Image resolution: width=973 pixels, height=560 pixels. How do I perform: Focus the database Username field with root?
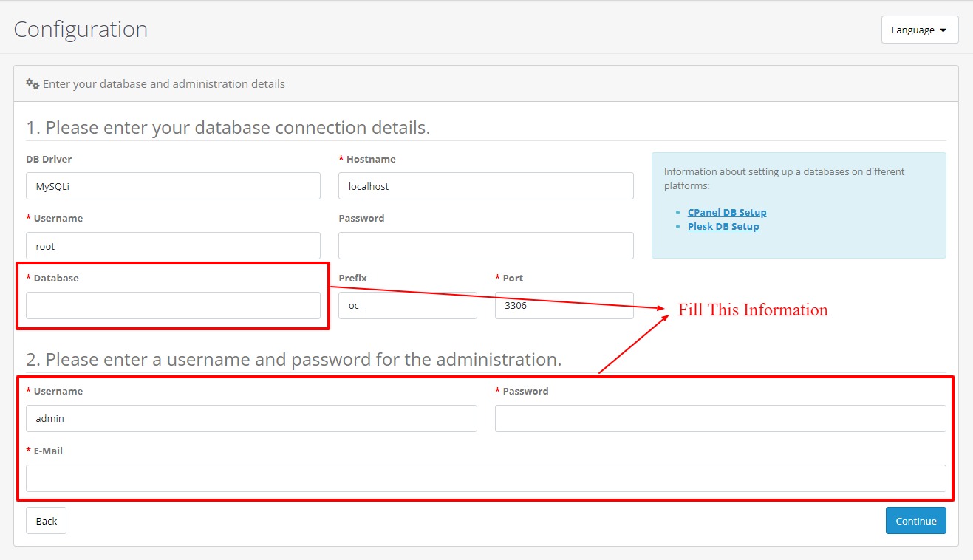pos(173,246)
